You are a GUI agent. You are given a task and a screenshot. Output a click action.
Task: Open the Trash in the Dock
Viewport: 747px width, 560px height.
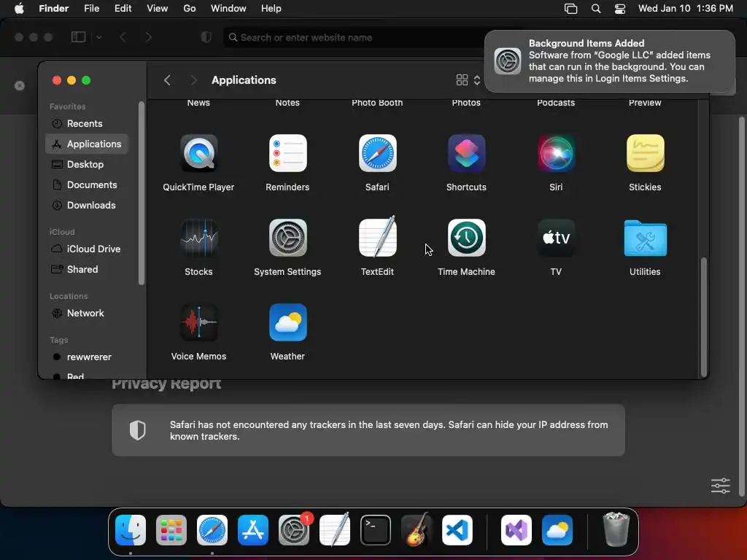[x=616, y=529]
